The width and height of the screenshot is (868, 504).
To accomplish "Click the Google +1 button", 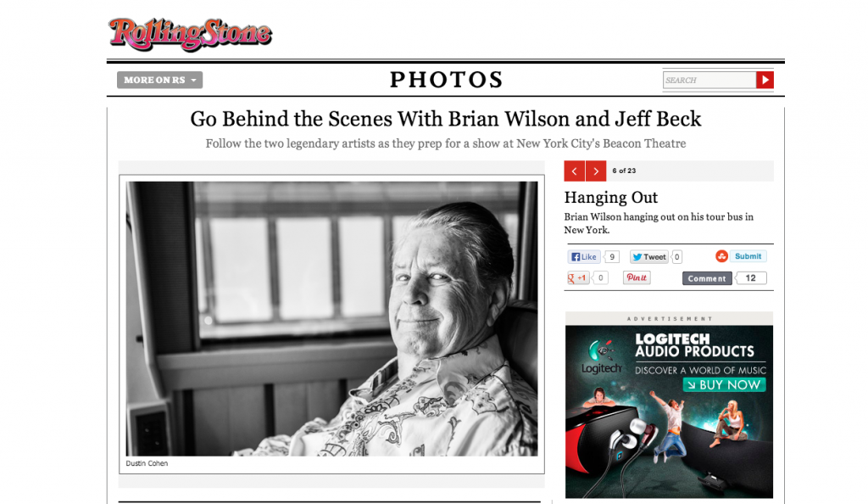I will coord(577,278).
